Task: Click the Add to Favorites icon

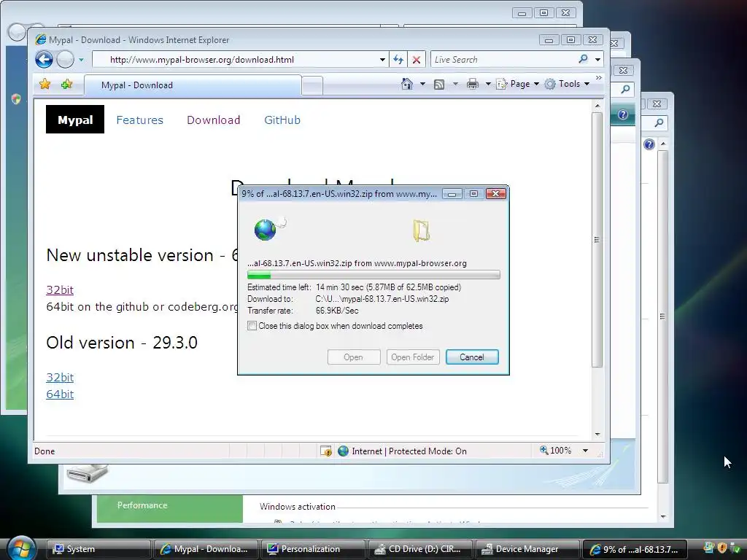Action: (x=66, y=85)
